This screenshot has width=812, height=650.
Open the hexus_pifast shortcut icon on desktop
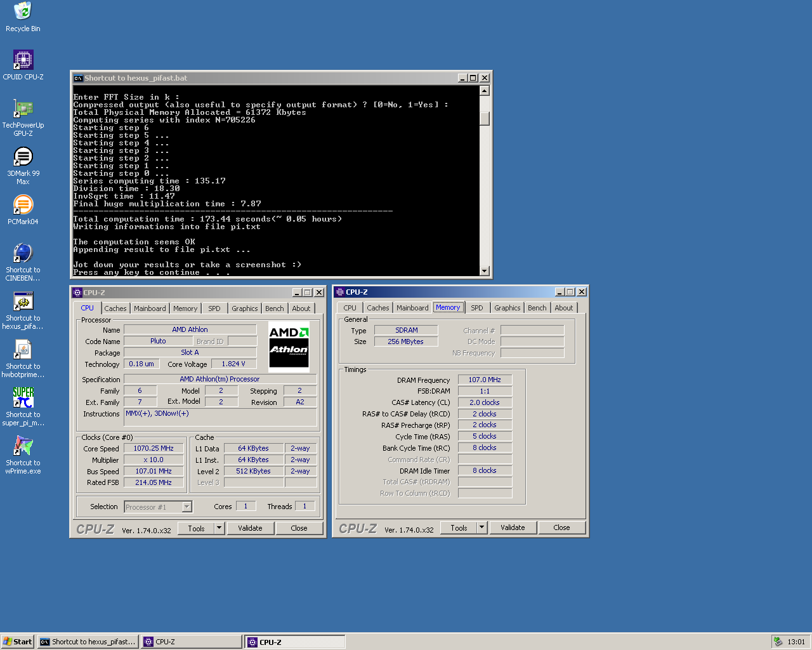(x=23, y=310)
